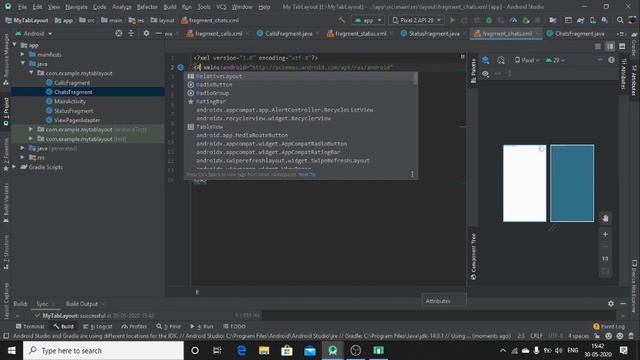The width and height of the screenshot is (640, 360).
Task: Toggle view options eye icon in preview
Action: coord(485,74)
